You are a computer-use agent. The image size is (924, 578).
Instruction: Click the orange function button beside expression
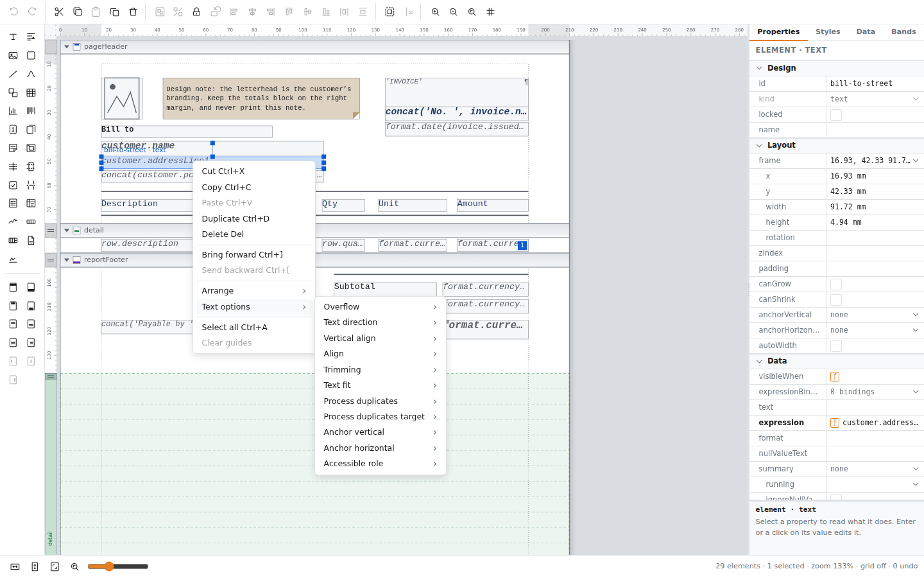[x=835, y=423]
